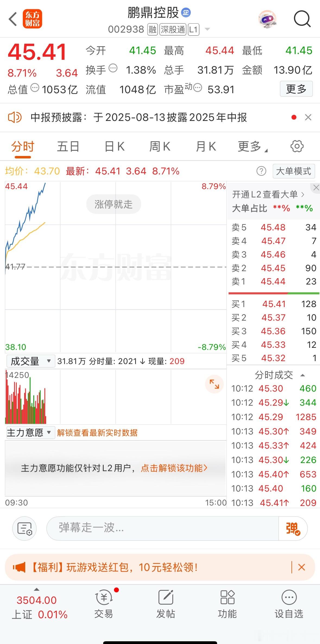Open 开通L2查看大单 link
This screenshot has height=644, width=320.
[268, 194]
